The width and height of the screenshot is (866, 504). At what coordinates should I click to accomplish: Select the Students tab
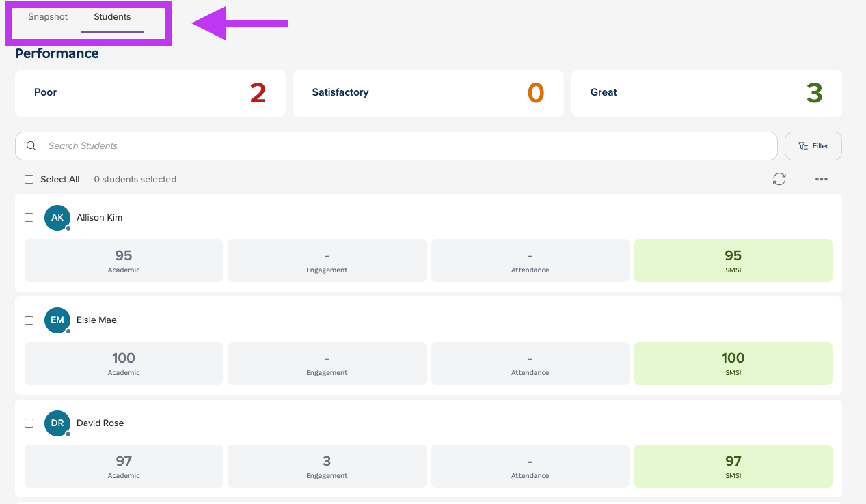112,17
